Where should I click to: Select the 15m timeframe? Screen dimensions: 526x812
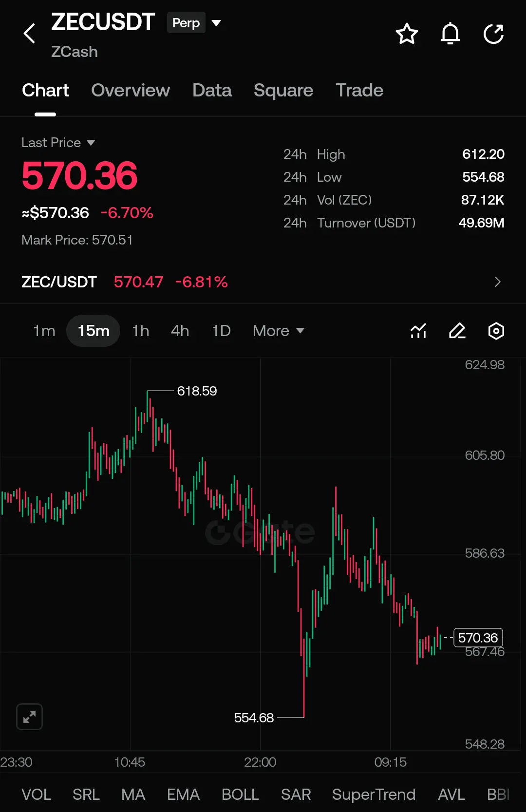tap(93, 331)
